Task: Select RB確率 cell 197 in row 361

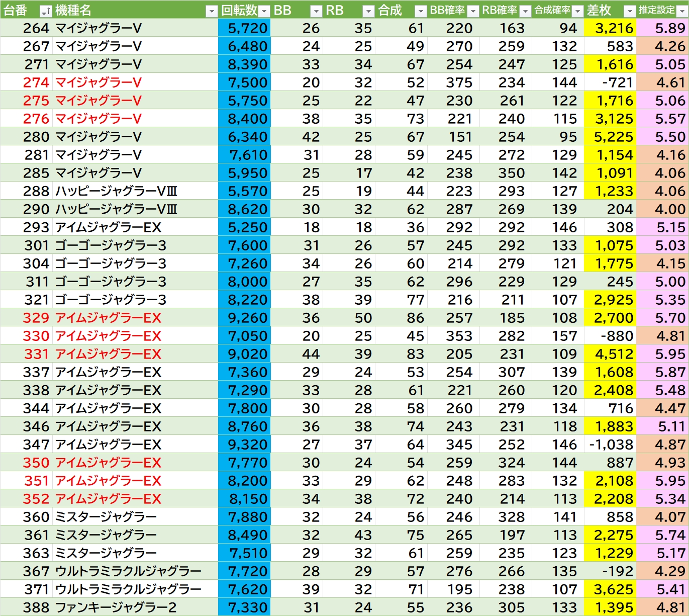Action: pos(506,535)
